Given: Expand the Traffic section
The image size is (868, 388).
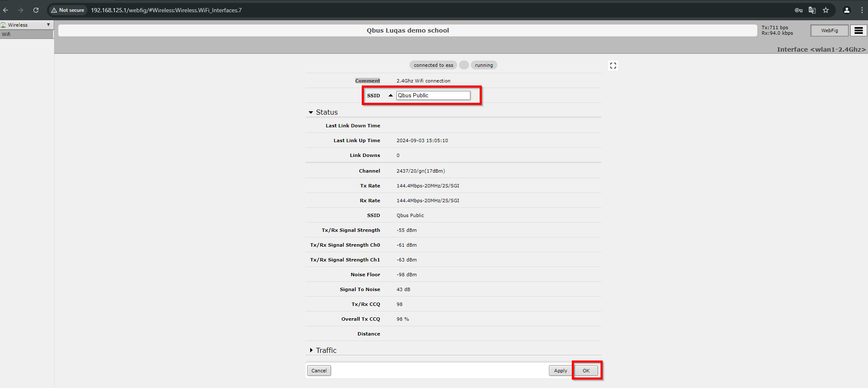Looking at the screenshot, I should pyautogui.click(x=311, y=350).
